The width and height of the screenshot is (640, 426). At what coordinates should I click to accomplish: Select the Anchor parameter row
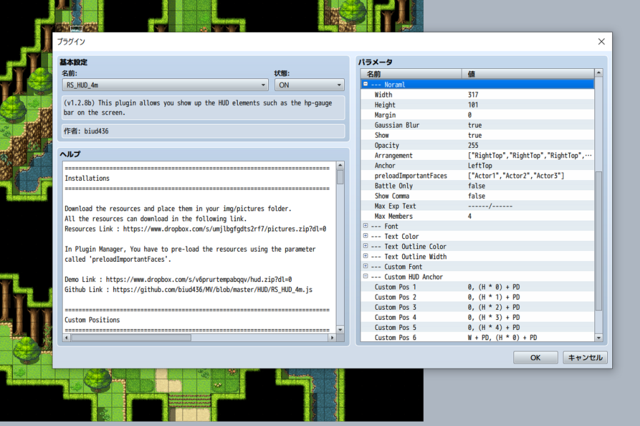[477, 166]
